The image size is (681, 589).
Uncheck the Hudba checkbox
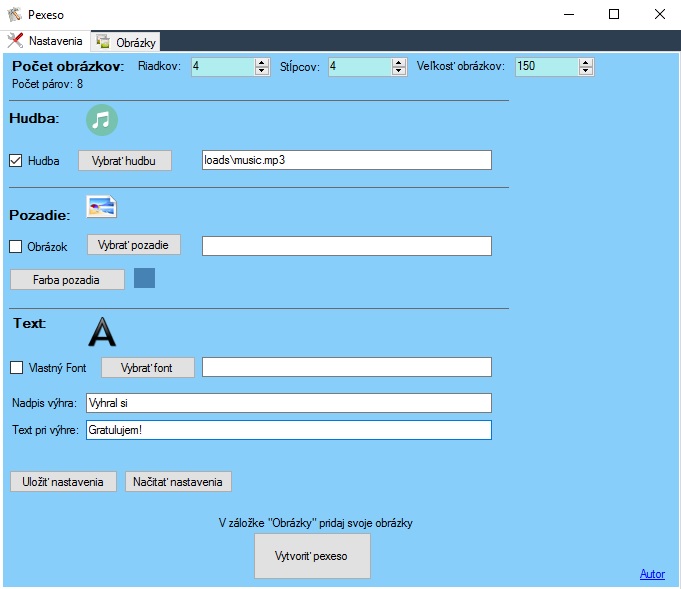click(16, 161)
